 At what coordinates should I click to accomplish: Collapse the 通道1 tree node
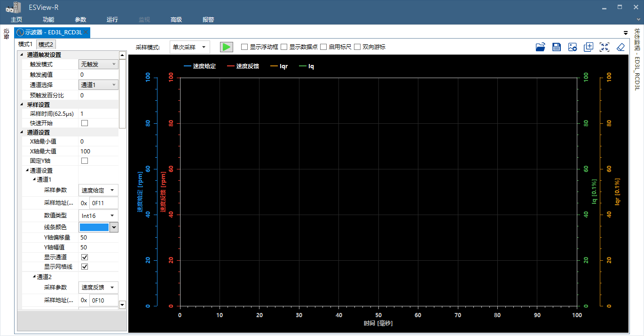pos(34,180)
